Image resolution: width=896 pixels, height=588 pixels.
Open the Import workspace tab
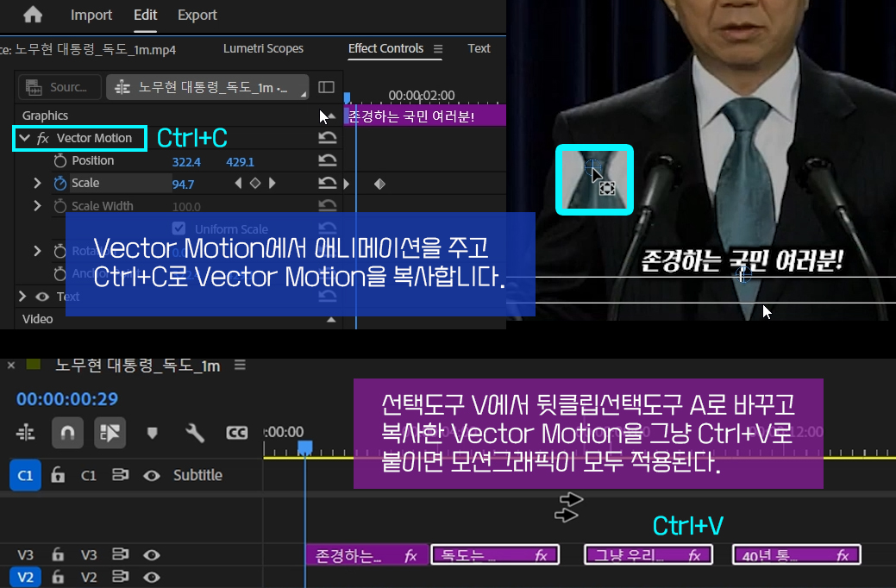[x=91, y=15]
